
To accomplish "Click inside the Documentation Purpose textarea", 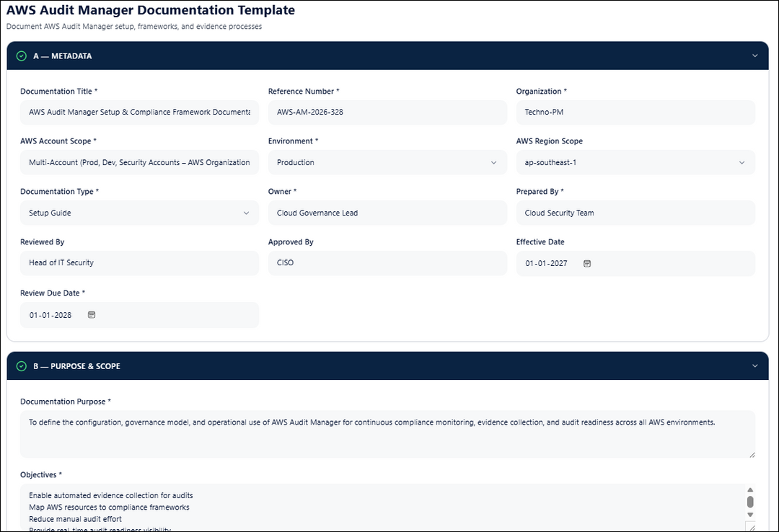I will (x=387, y=434).
